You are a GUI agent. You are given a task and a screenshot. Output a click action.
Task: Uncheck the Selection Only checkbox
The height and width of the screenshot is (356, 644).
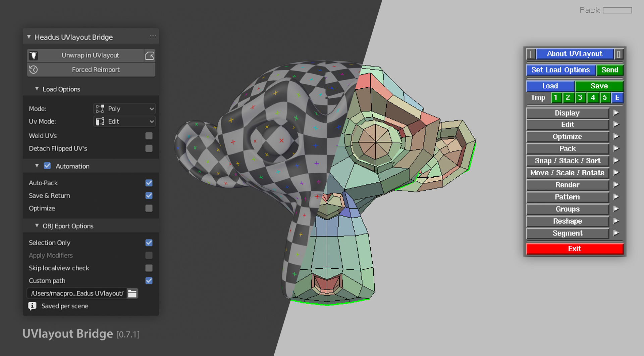pos(149,242)
